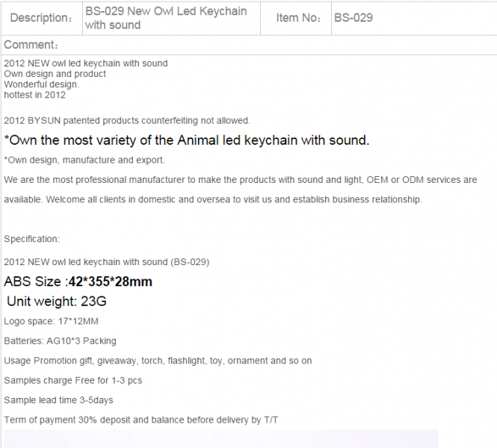
Task: Click the BS-029 item number value
Action: [354, 18]
